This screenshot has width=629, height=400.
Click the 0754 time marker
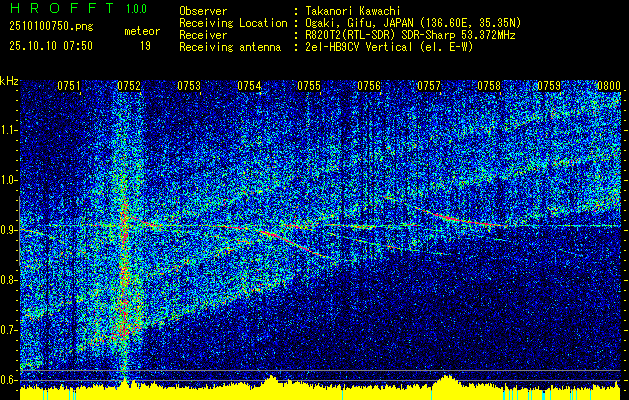click(x=249, y=85)
